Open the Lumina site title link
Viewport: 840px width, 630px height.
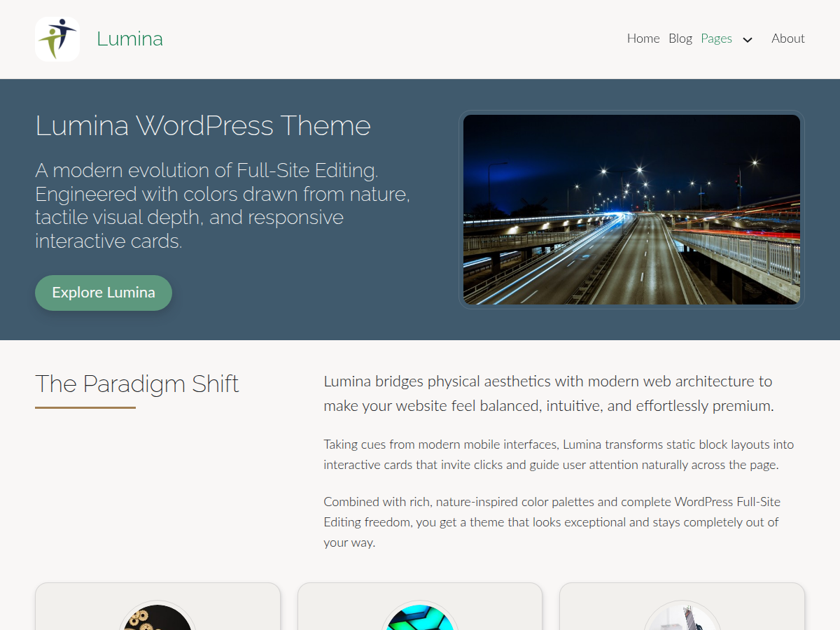click(129, 39)
